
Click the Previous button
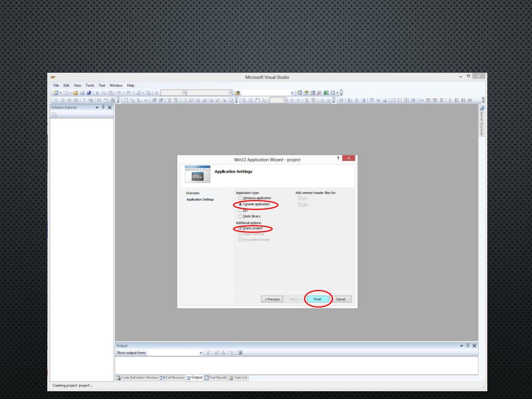click(272, 299)
